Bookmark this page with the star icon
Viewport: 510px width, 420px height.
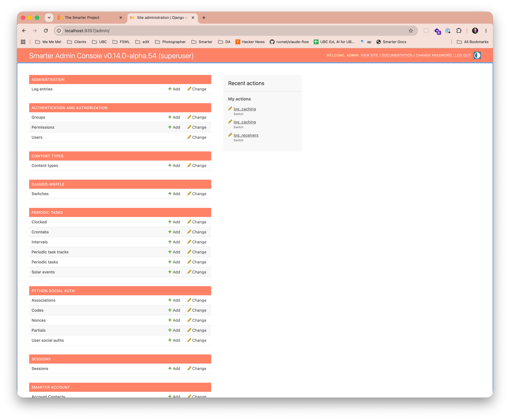click(x=411, y=31)
